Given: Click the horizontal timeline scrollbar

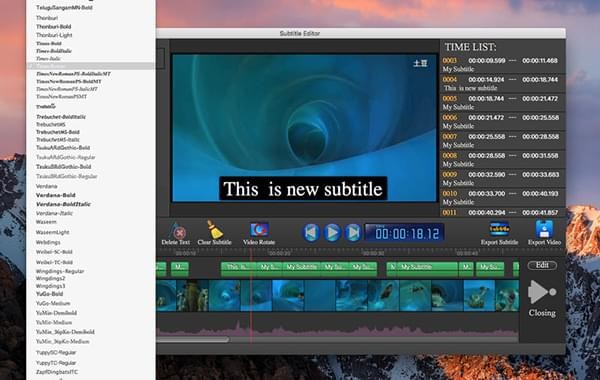Looking at the screenshot, I should (x=193, y=339).
